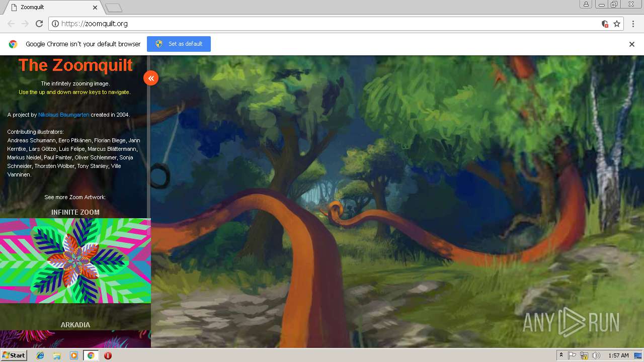Collapse the sidebar with the orange arrow button
644x362 pixels.
click(151, 78)
